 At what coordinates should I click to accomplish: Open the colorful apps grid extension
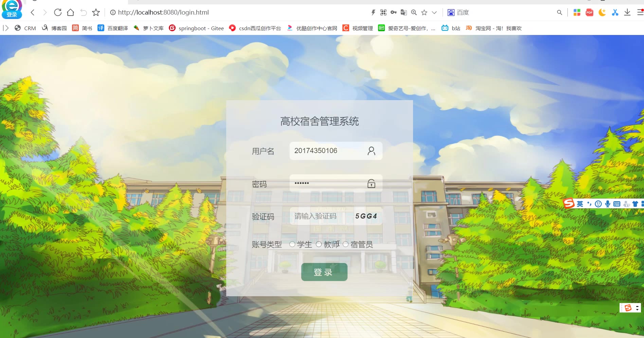point(577,13)
